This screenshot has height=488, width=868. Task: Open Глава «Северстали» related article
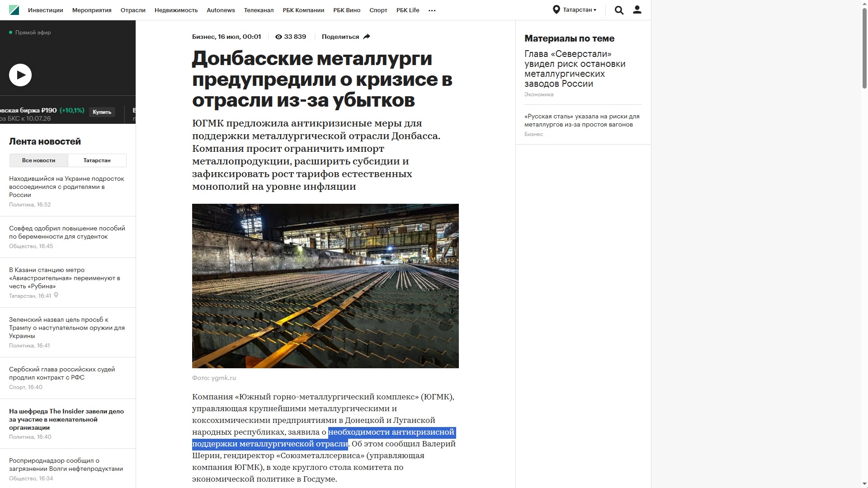point(575,69)
